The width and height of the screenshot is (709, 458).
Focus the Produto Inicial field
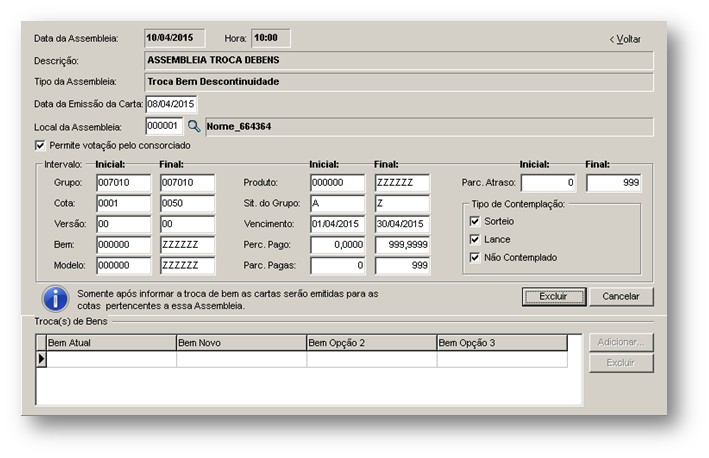pyautogui.click(x=337, y=183)
